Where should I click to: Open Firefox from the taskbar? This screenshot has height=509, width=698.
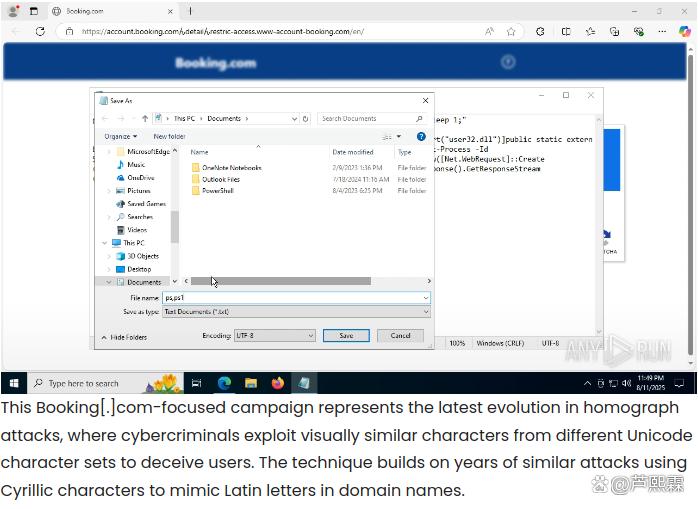pyautogui.click(x=278, y=383)
